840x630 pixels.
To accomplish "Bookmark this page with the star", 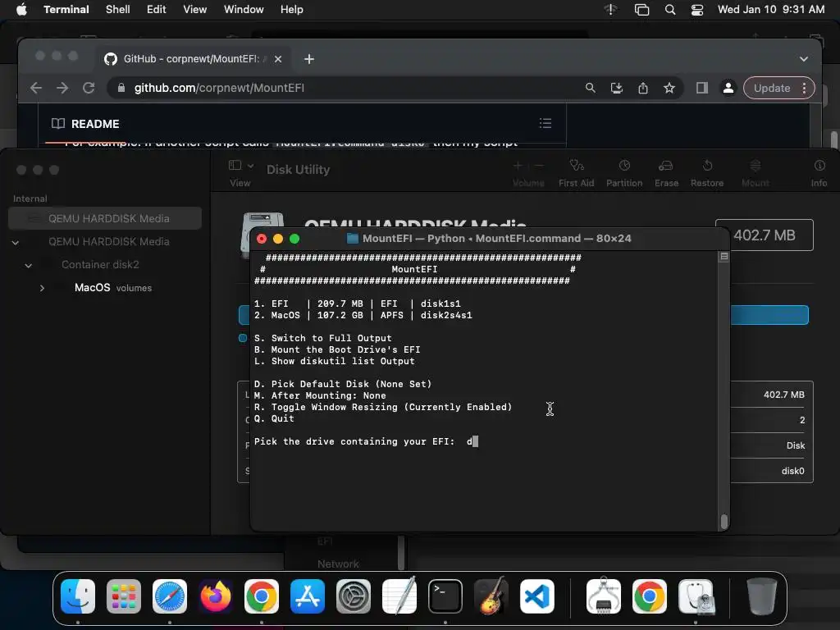I will click(669, 88).
